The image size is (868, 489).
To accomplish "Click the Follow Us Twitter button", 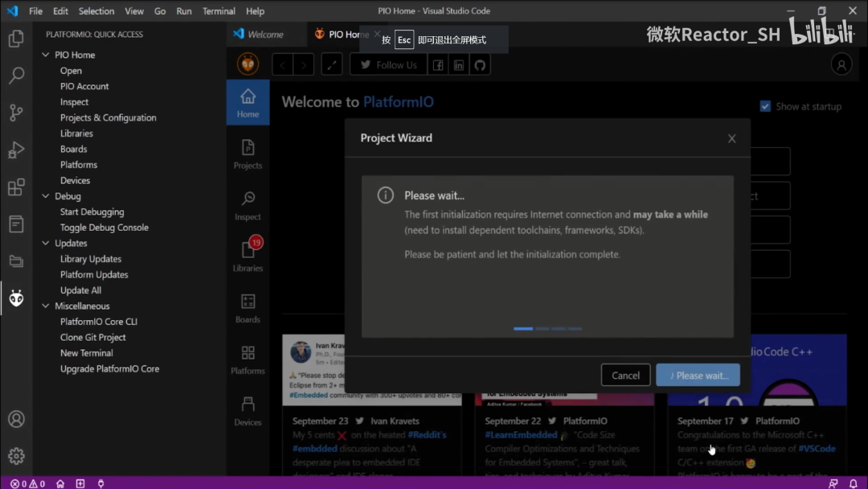I will click(388, 65).
